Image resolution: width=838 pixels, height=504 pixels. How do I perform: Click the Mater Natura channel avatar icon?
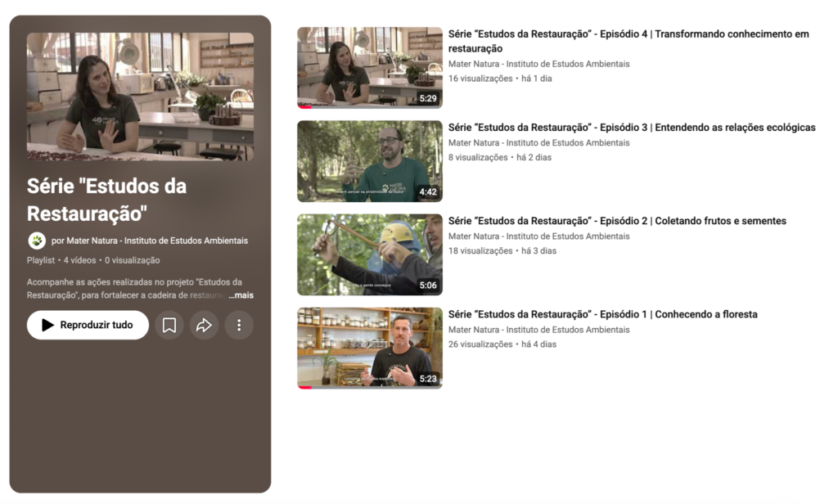coord(37,241)
